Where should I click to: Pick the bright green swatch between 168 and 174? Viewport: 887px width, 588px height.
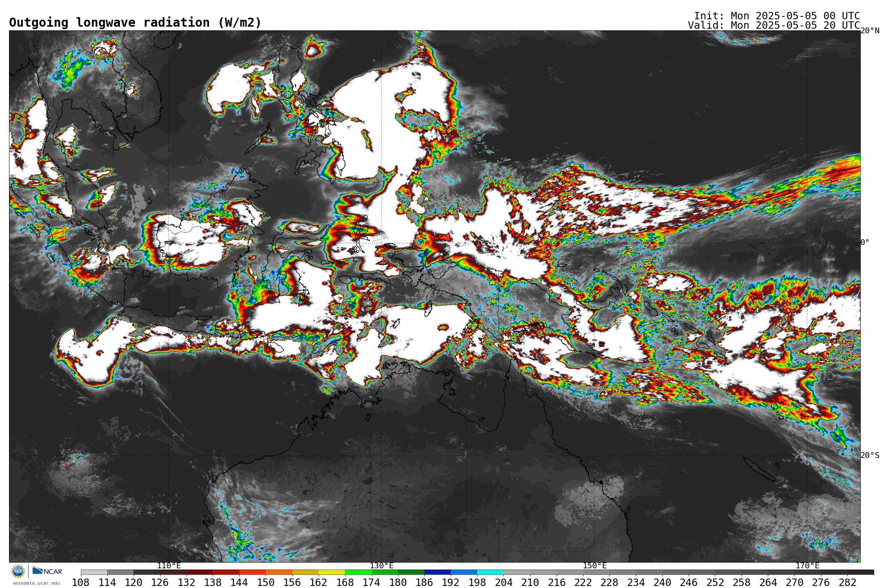pyautogui.click(x=358, y=572)
